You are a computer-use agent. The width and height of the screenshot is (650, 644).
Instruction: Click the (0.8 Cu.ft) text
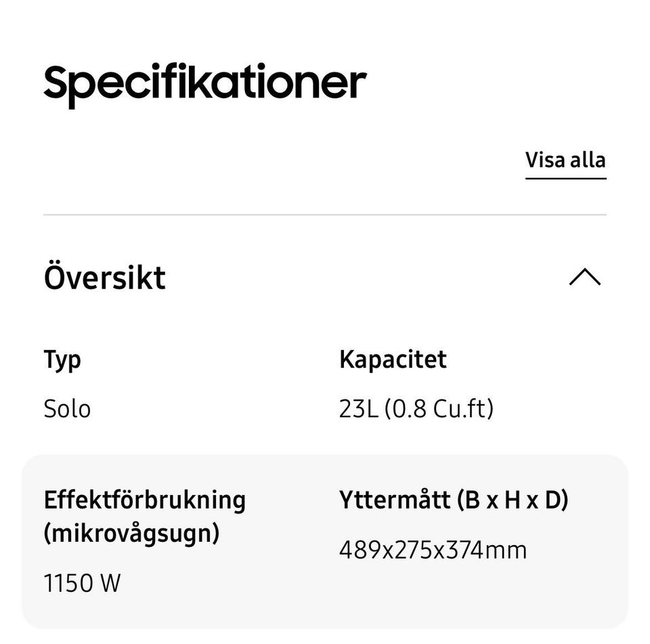(x=439, y=408)
